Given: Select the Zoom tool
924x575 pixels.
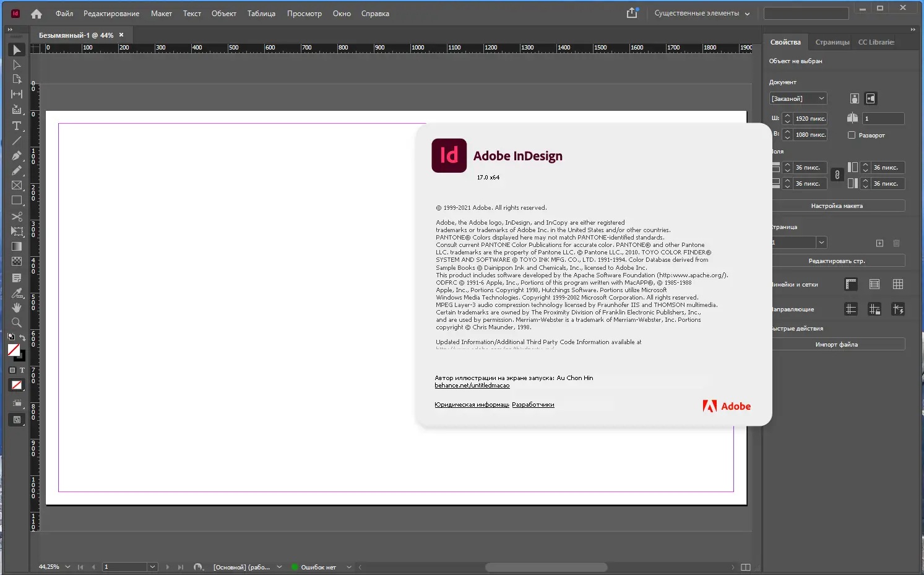Looking at the screenshot, I should click(17, 322).
